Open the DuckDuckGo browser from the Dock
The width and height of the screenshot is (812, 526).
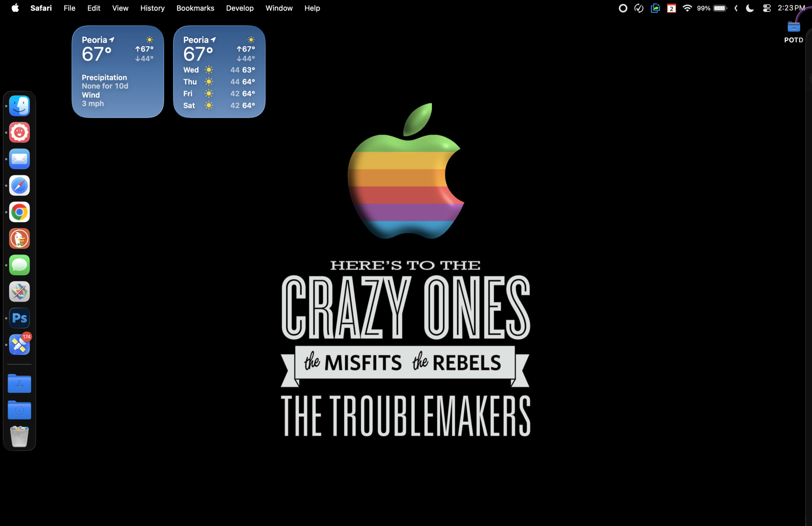19,238
